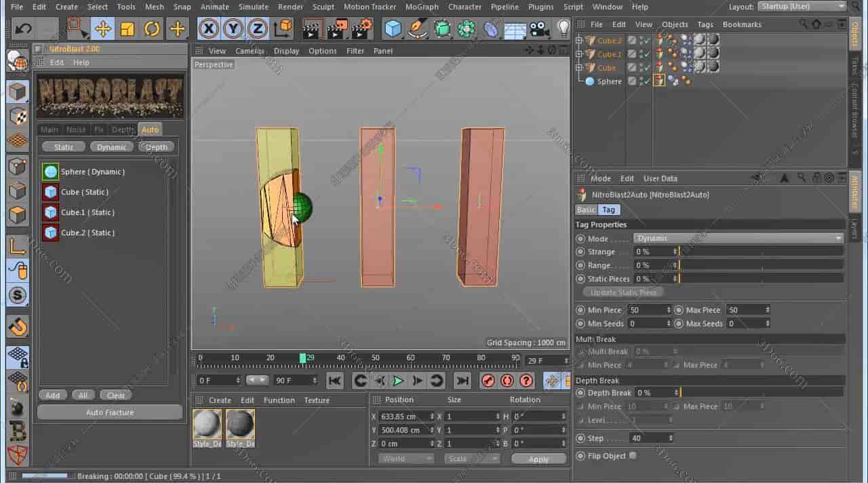Click the Edit Render Settings icon
Screen dimensions: 868x483
(x=360, y=29)
